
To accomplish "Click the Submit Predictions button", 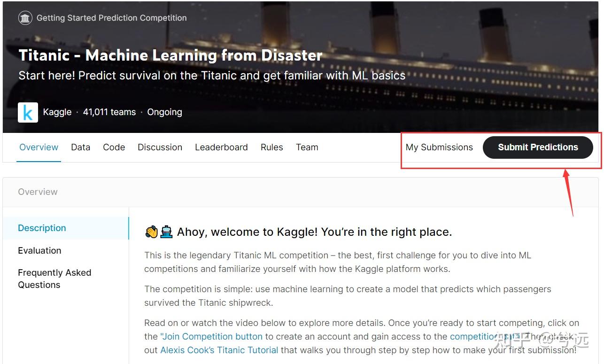I will 537,147.
